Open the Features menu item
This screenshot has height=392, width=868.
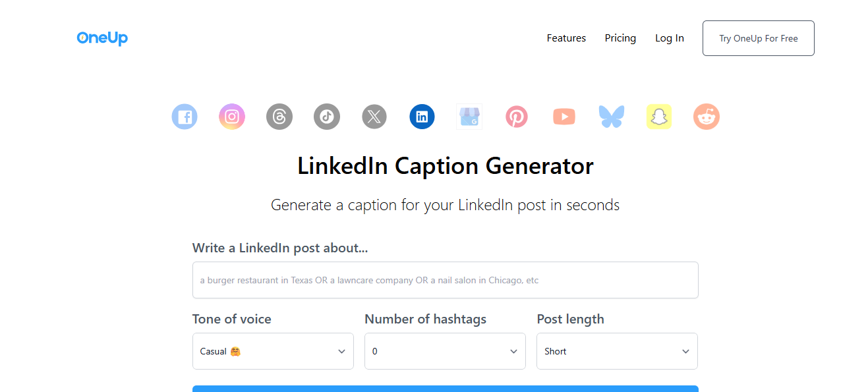[x=566, y=38]
